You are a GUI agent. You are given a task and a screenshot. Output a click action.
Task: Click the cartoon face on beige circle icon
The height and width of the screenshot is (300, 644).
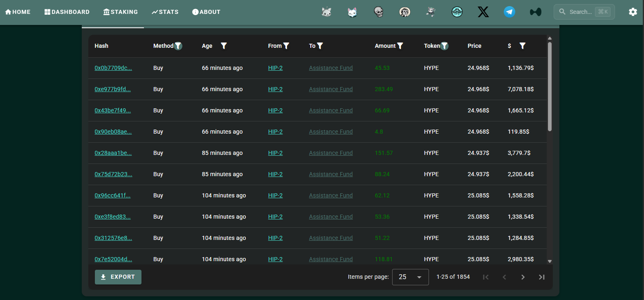(x=405, y=12)
